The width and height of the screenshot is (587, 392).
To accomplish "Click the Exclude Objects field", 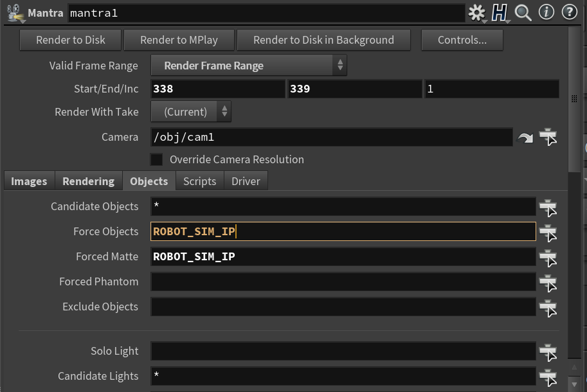I will tap(343, 307).
